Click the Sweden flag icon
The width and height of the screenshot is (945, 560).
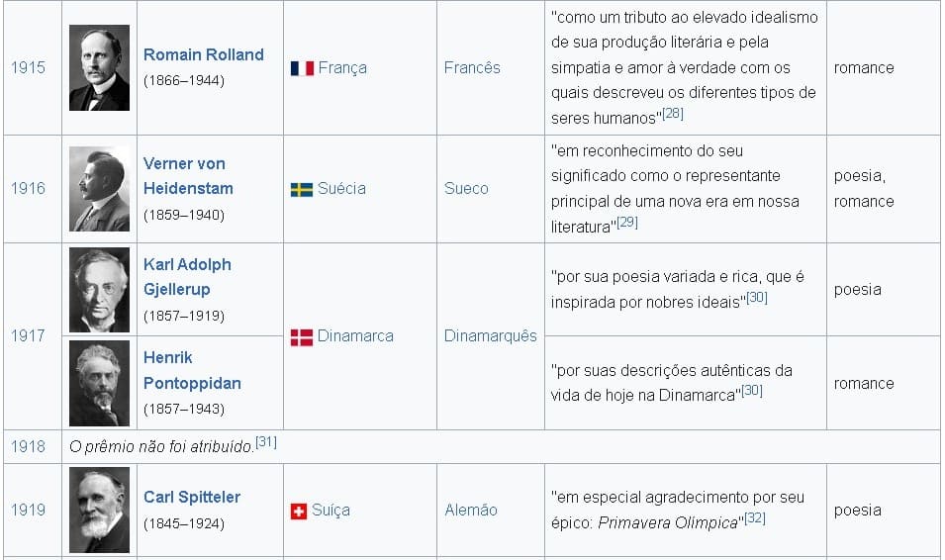tap(302, 189)
